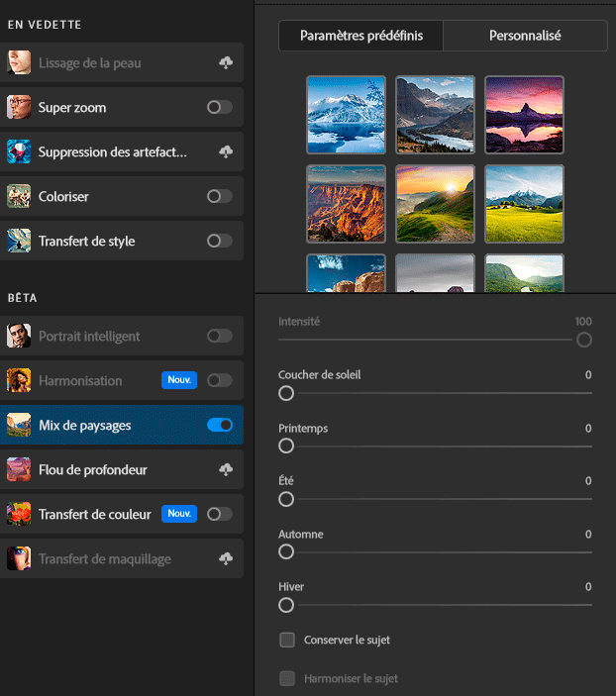Viewport: 616px width, 696px height.
Task: Select the Super zoom filter icon
Action: pyautogui.click(x=19, y=107)
